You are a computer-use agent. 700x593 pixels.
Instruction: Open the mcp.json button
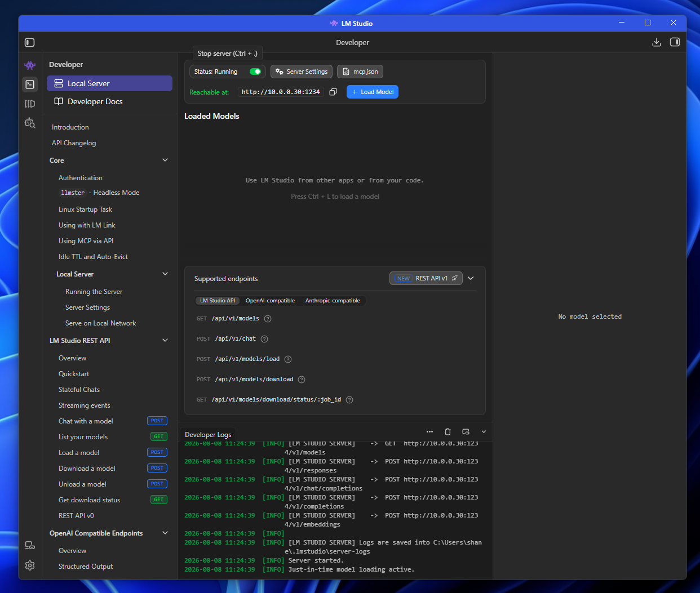click(360, 72)
